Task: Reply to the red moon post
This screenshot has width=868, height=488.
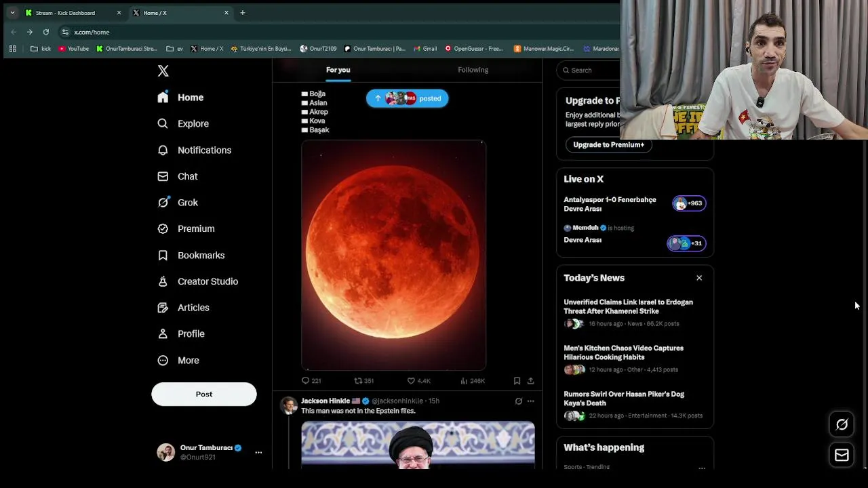Action: coord(311,381)
